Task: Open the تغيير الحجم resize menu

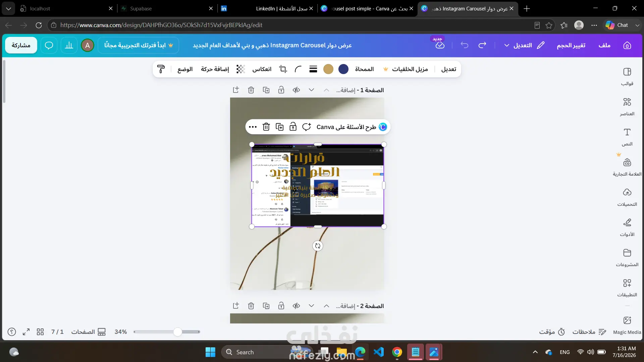Action: (x=571, y=45)
